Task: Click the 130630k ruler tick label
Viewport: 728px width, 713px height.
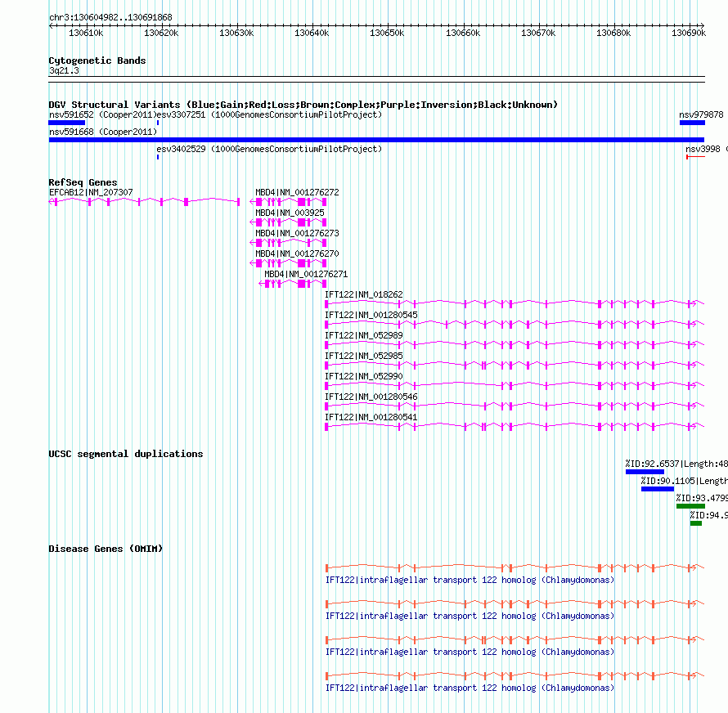Action: point(236,33)
